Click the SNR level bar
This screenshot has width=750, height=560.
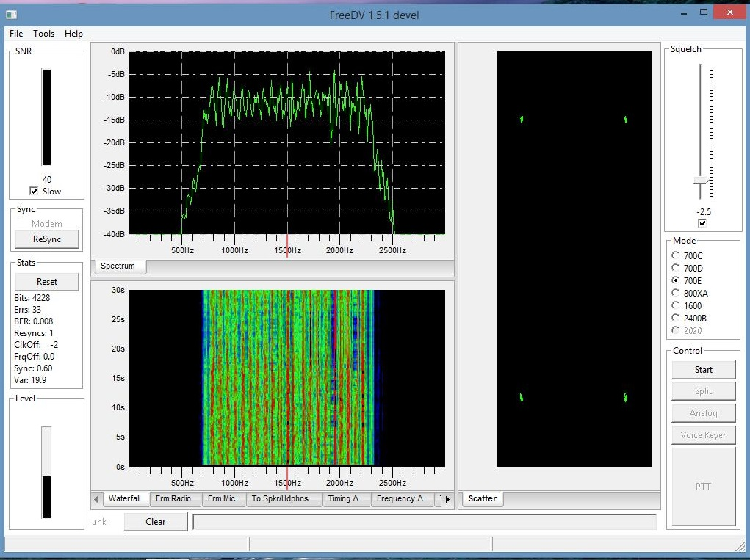pos(46,117)
